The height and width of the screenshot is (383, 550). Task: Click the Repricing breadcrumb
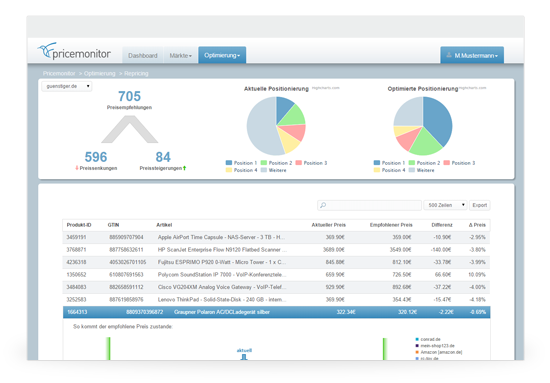(x=136, y=73)
